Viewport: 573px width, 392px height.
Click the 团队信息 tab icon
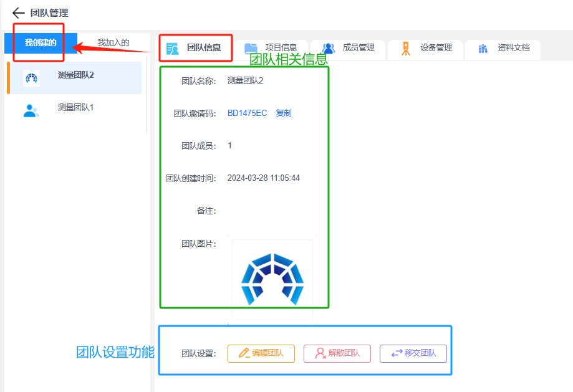click(173, 48)
